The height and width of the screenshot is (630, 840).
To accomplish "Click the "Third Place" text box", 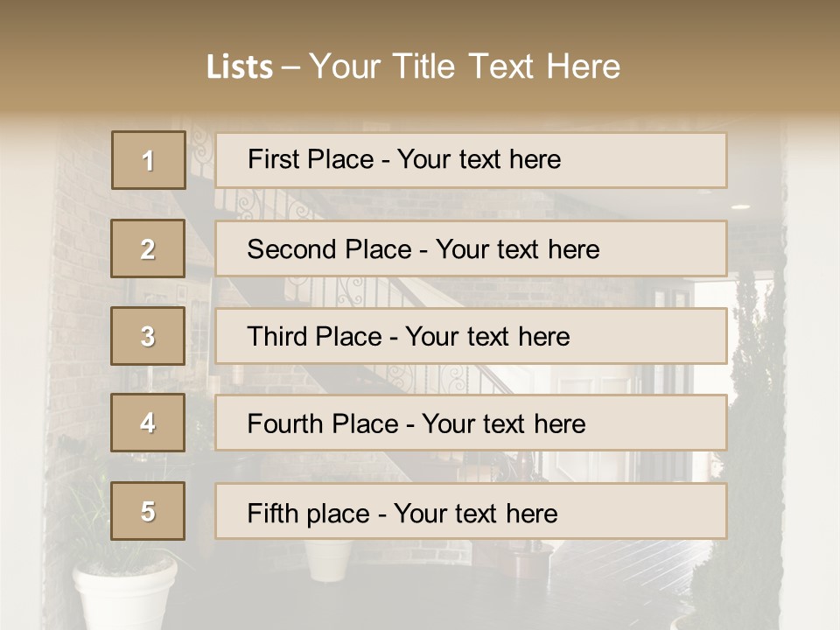I will [x=471, y=336].
